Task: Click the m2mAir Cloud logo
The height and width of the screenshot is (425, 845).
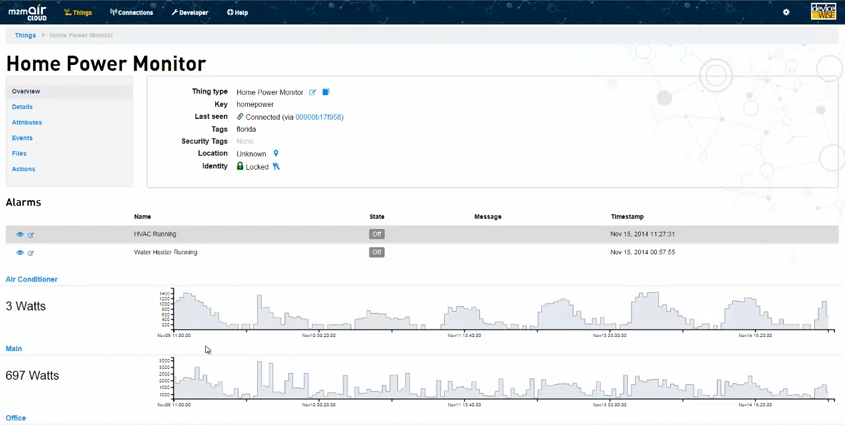Action: coord(28,13)
